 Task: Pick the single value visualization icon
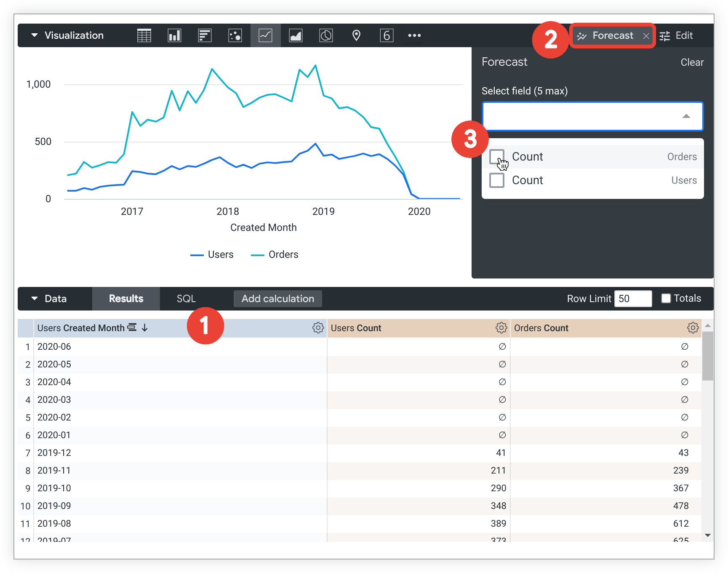tap(387, 36)
